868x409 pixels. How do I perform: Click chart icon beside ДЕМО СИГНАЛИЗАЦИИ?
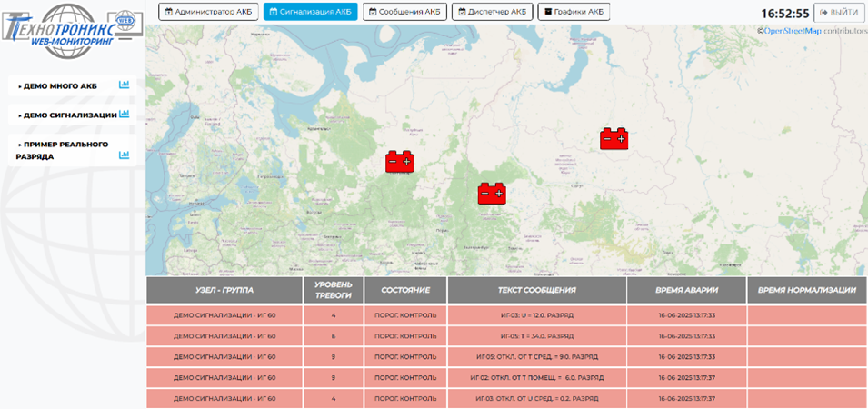coord(125,115)
